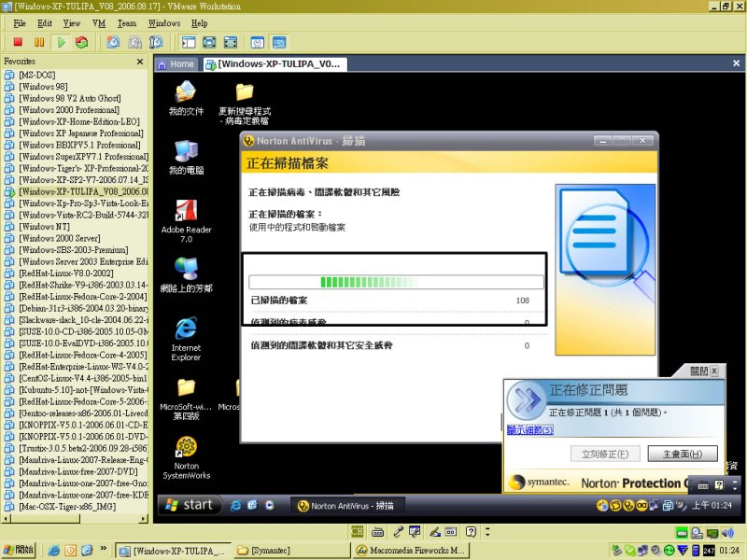The width and height of the screenshot is (747, 560).
Task: Open 網路上的芳鄰 desktop icon
Action: click(x=186, y=274)
